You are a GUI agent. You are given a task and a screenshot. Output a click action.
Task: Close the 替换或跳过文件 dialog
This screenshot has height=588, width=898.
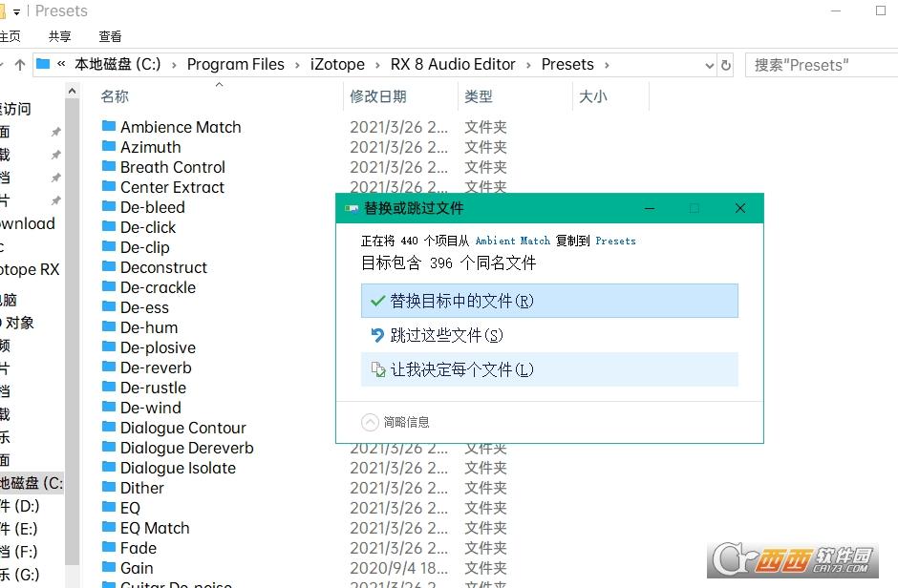click(x=740, y=208)
